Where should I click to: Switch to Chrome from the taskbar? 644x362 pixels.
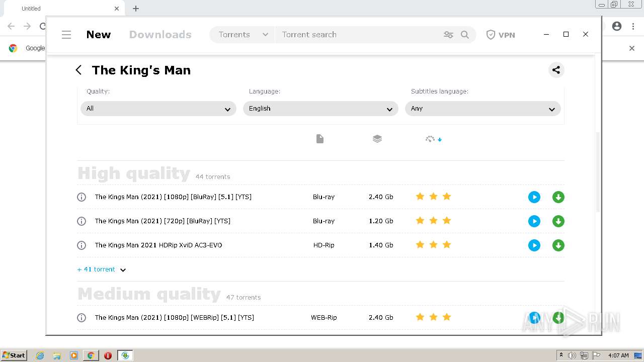click(91, 355)
